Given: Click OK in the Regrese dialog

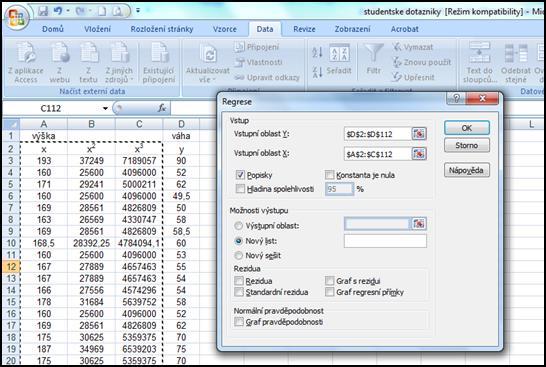Looking at the screenshot, I should [x=467, y=128].
